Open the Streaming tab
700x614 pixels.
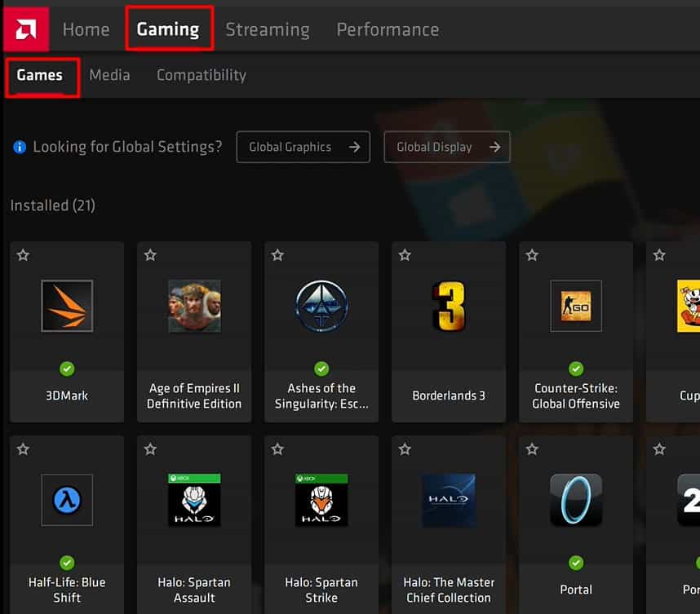click(268, 30)
